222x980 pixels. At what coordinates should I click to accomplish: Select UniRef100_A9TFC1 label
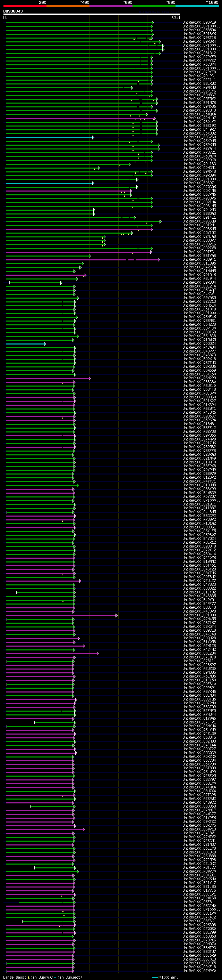pos(199,252)
